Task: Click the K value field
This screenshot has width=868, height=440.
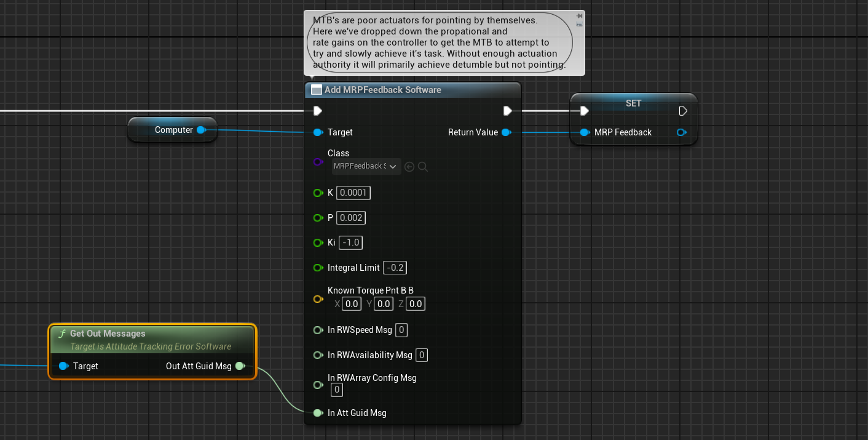Action: [x=353, y=193]
